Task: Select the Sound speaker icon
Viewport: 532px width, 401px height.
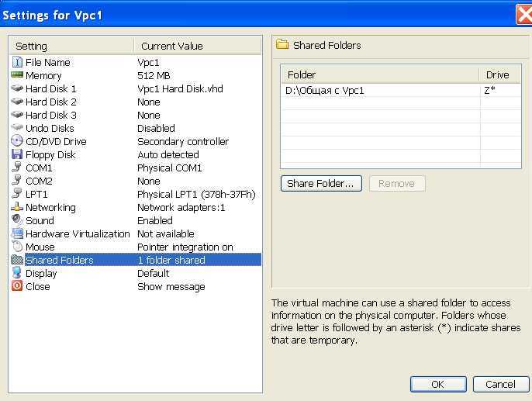Action: (17, 220)
